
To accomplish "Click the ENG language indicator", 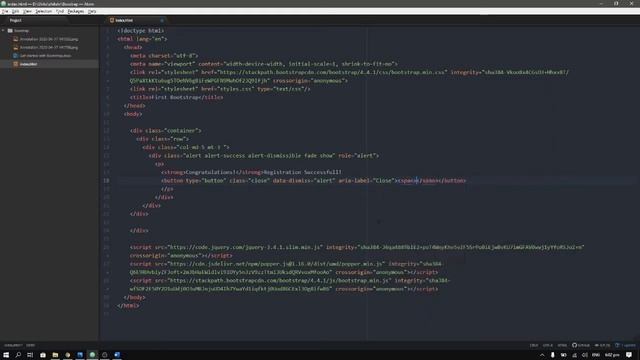I will [596, 355].
